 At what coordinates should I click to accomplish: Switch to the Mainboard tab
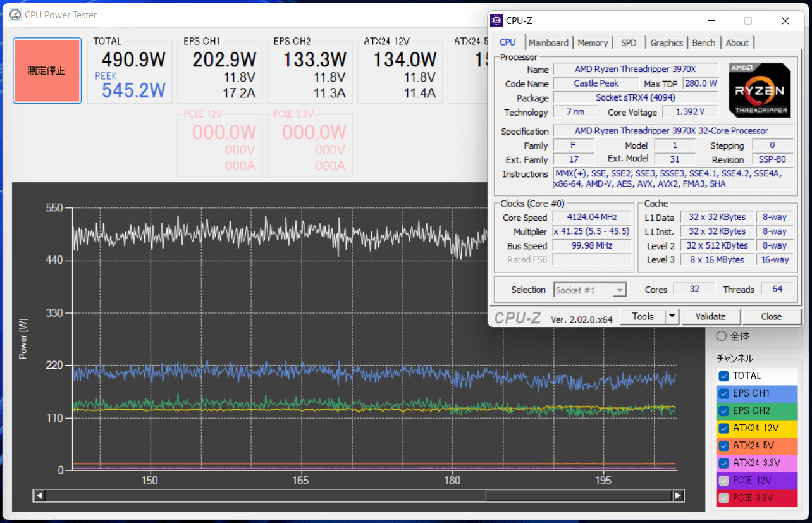(x=548, y=43)
